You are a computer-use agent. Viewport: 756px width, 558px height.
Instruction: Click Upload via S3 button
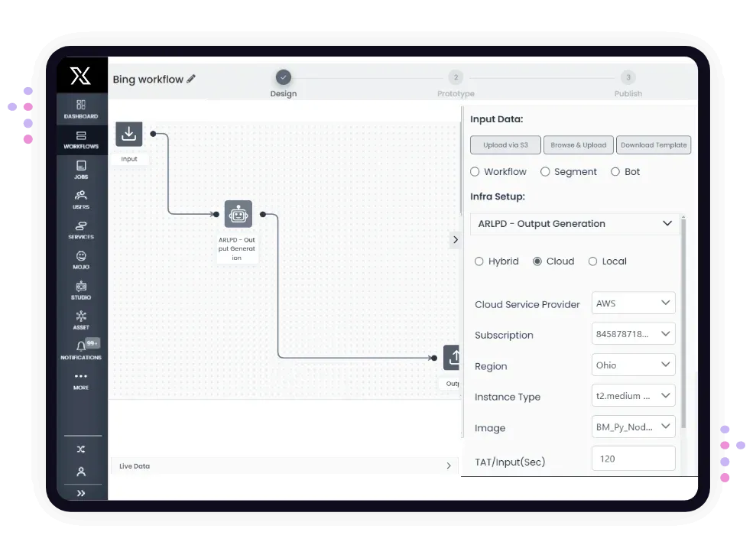click(x=505, y=144)
